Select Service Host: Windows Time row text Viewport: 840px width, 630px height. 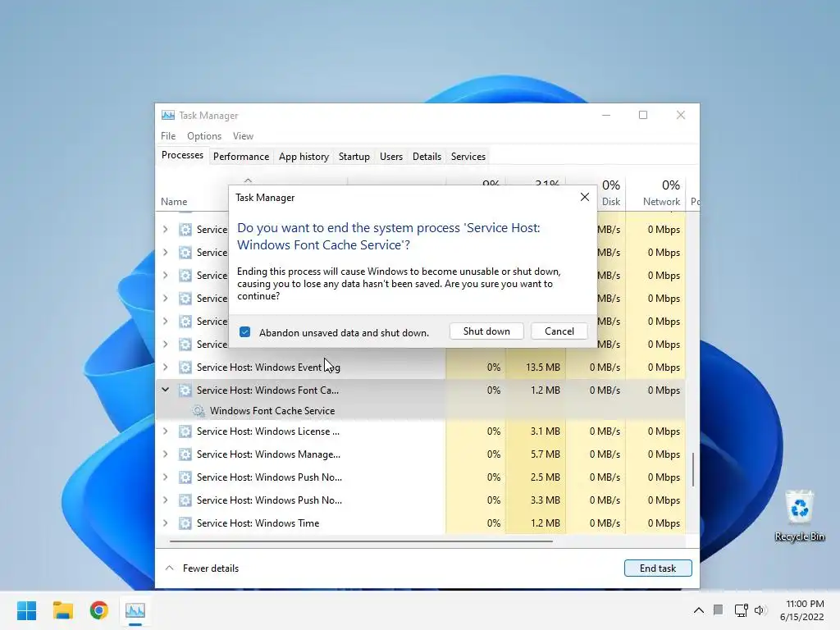pyautogui.click(x=258, y=523)
